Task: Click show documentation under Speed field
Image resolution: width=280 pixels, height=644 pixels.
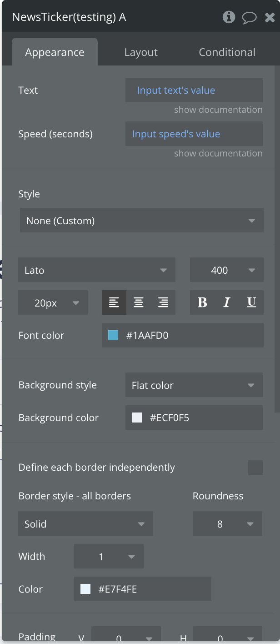Action: [218, 153]
